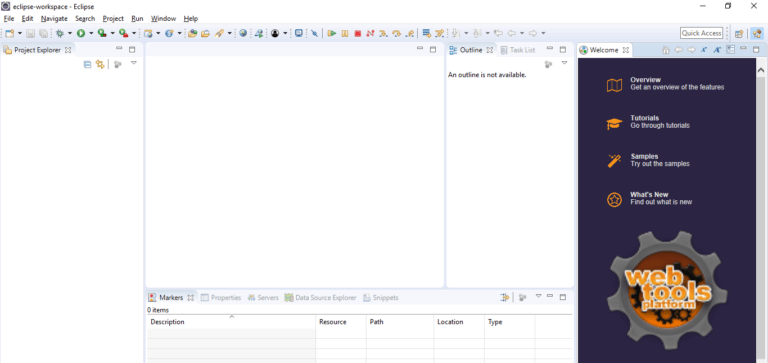Image resolution: width=768 pixels, height=363 pixels.
Task: Click the Save disk toolbar icon
Action: coord(30,33)
